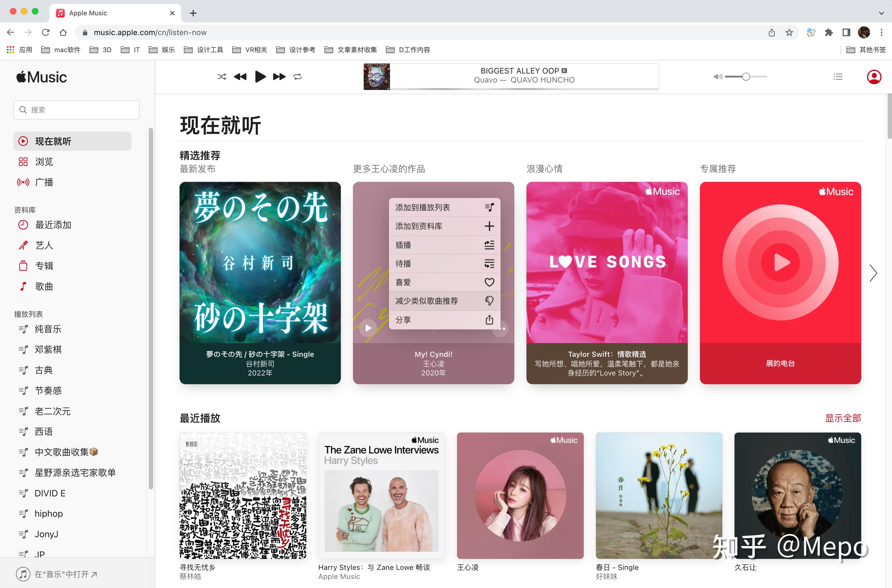
Task: Choose 添加到资料库 from context menu
Action: 445,226
